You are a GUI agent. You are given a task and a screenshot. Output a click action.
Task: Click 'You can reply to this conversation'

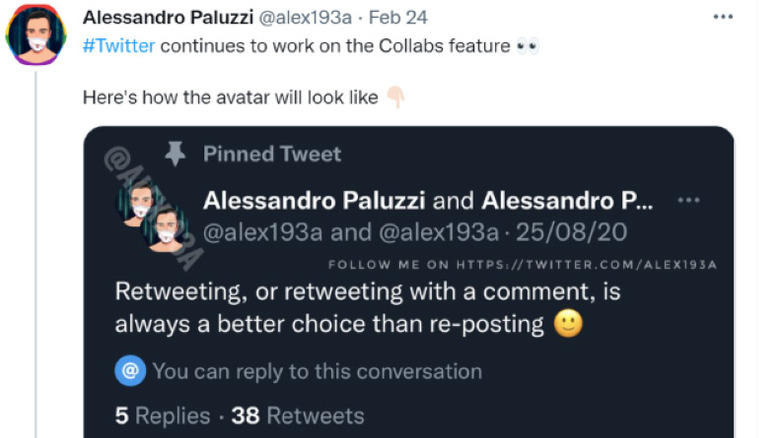(x=317, y=371)
